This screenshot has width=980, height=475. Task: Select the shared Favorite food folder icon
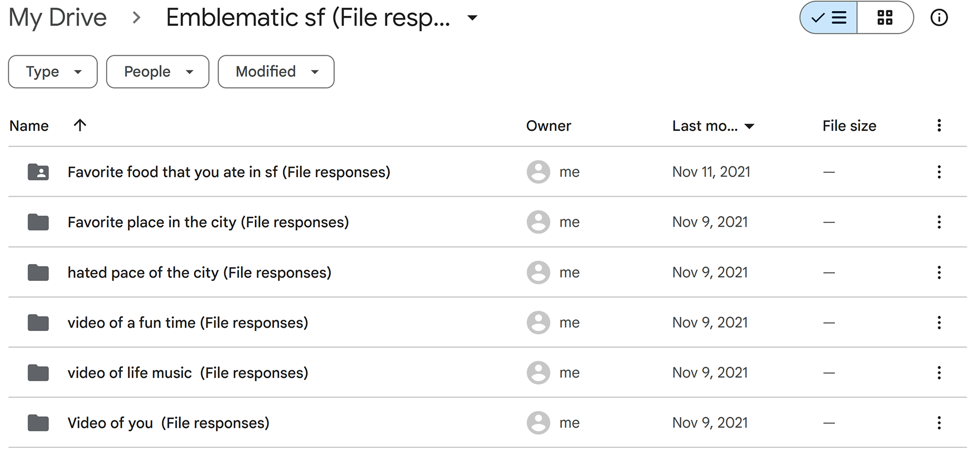click(38, 172)
